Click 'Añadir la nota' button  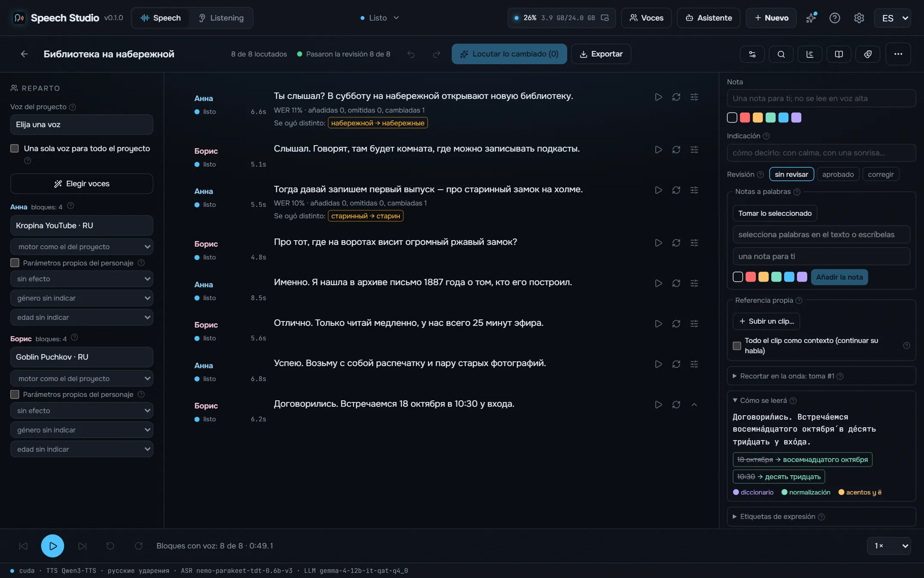(839, 277)
